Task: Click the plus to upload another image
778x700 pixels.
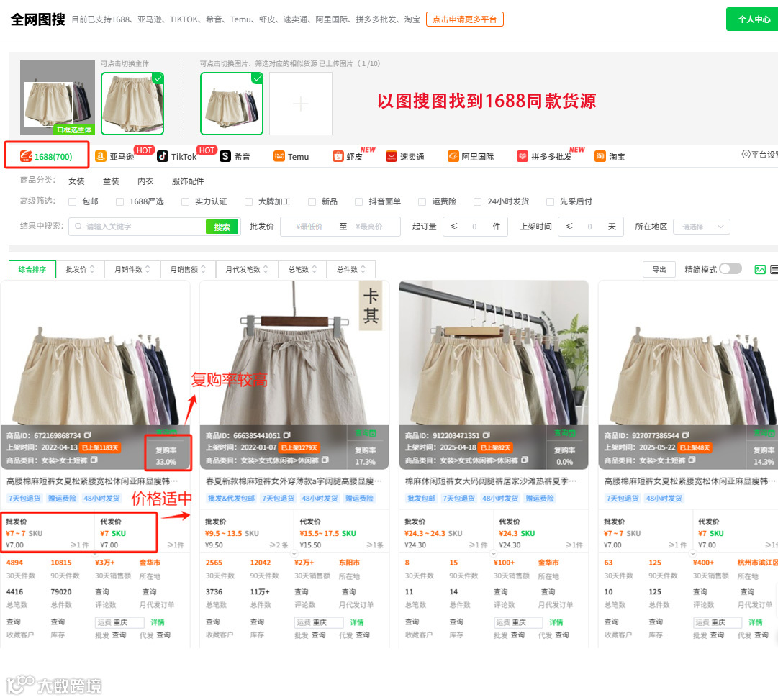Action: click(x=301, y=104)
